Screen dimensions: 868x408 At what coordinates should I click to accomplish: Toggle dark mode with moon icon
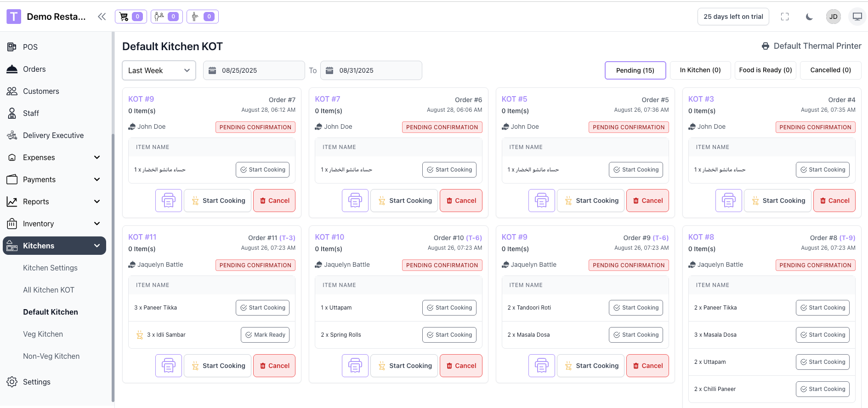tap(809, 17)
